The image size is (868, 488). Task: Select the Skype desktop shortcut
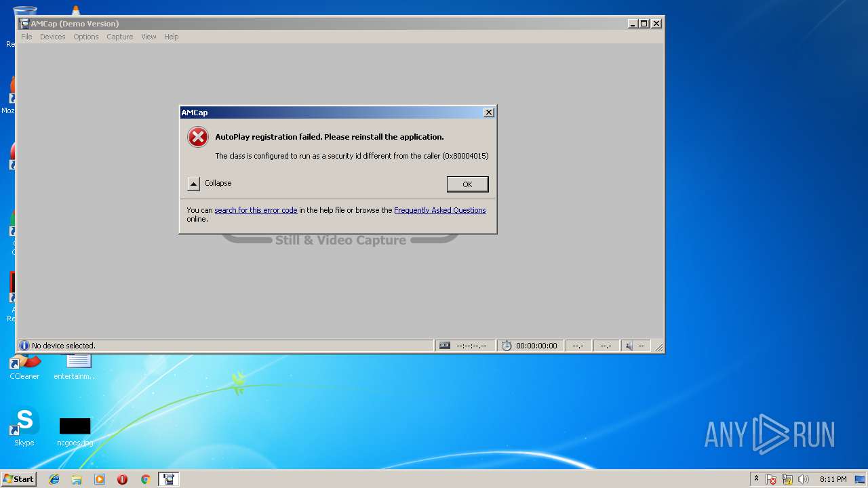[x=24, y=427]
